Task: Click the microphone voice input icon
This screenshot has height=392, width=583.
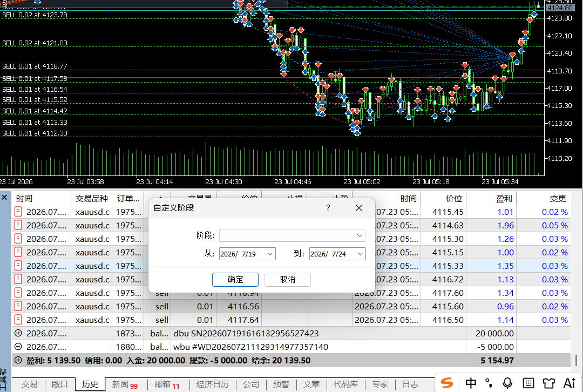Action: (x=507, y=383)
